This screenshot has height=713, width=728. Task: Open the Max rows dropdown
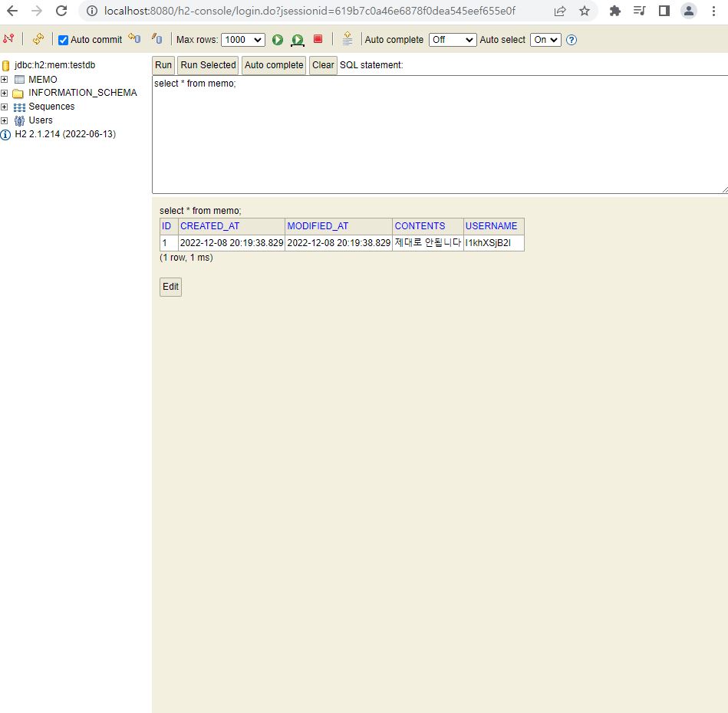[x=243, y=40]
